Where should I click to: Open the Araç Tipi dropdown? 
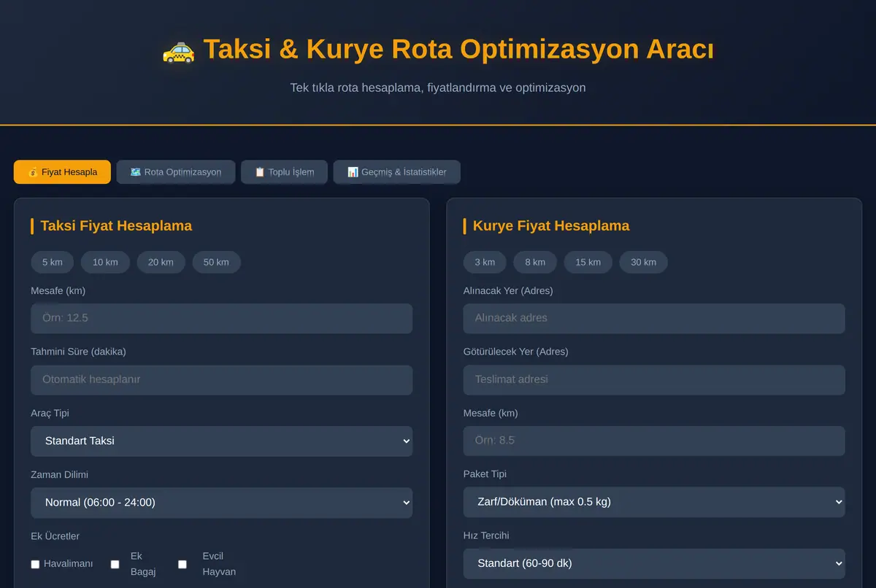(x=222, y=441)
